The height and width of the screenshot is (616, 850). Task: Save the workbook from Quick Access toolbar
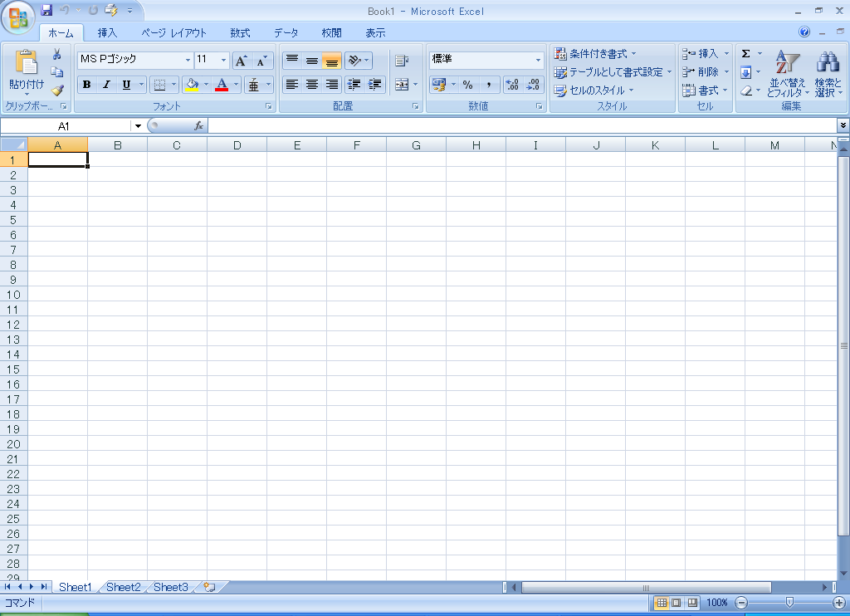[46, 10]
